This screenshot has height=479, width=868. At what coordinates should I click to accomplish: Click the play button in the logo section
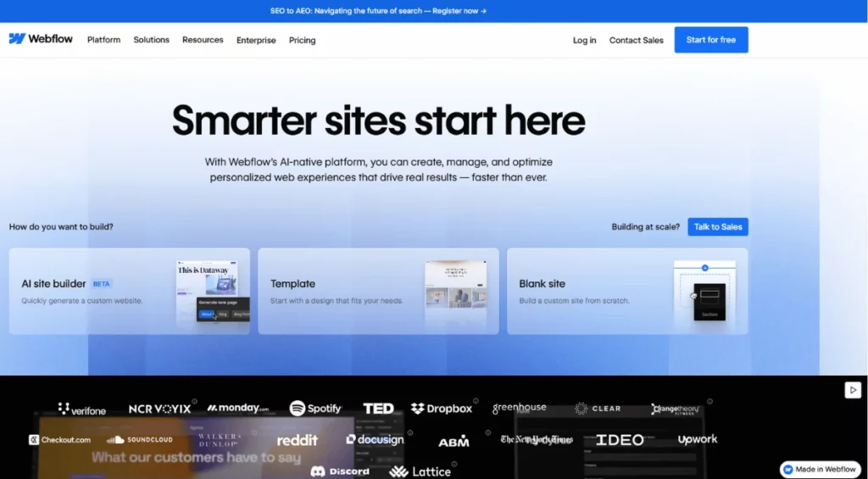(x=853, y=389)
